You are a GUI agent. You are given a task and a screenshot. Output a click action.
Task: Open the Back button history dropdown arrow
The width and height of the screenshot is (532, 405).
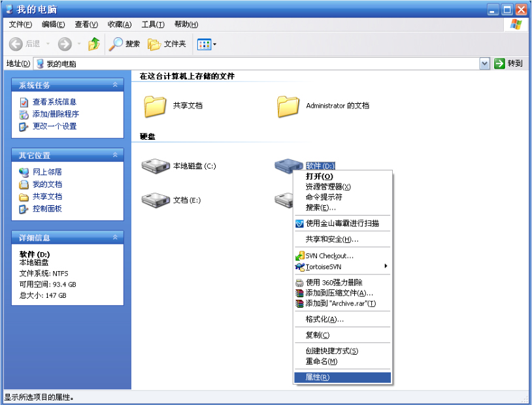coord(48,44)
